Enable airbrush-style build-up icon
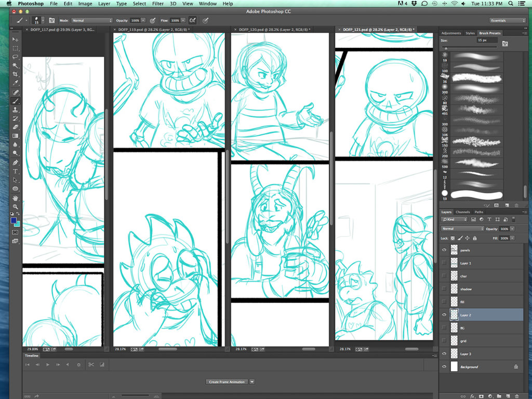Screen dimensions: 532x399 click(192, 20)
